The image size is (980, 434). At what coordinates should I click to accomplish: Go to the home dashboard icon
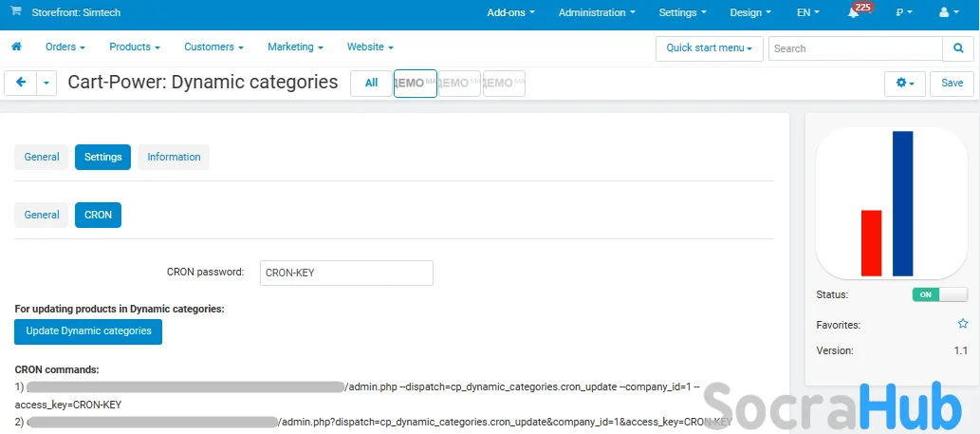[x=17, y=47]
